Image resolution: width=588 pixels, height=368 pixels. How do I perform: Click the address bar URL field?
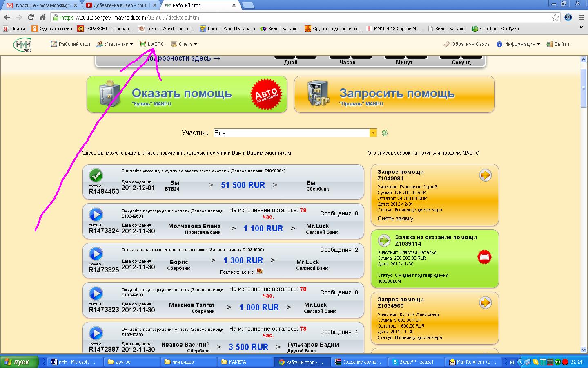point(302,18)
